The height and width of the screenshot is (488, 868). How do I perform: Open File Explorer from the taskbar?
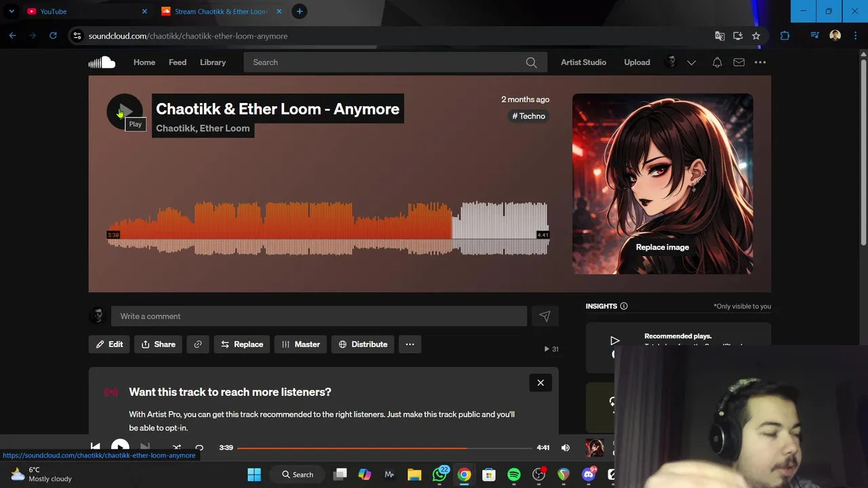tap(414, 474)
